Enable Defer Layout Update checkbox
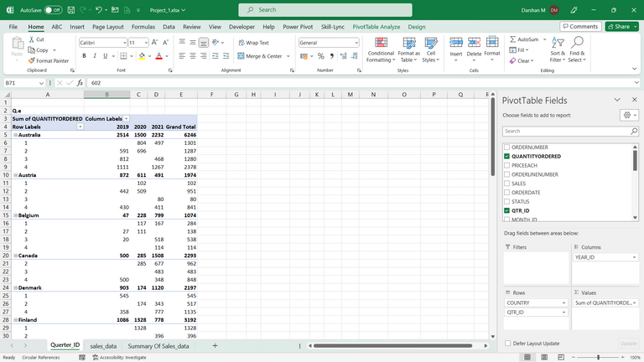 508,343
